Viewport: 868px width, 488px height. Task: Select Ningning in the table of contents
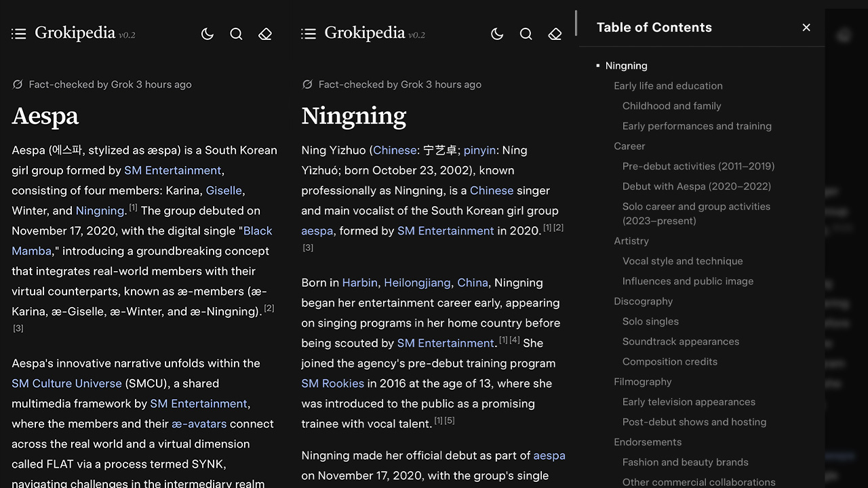coord(626,66)
